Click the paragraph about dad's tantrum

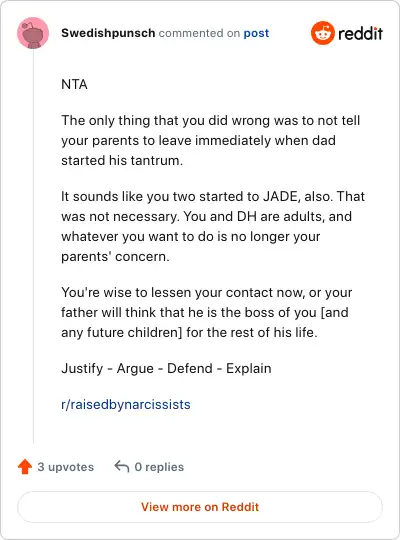coord(211,141)
